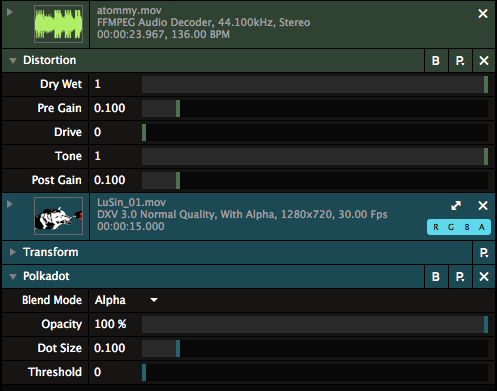Screen dimensions: 497x391
Task: Expand the atommy.mov audio clip panel
Action: [x=10, y=12]
